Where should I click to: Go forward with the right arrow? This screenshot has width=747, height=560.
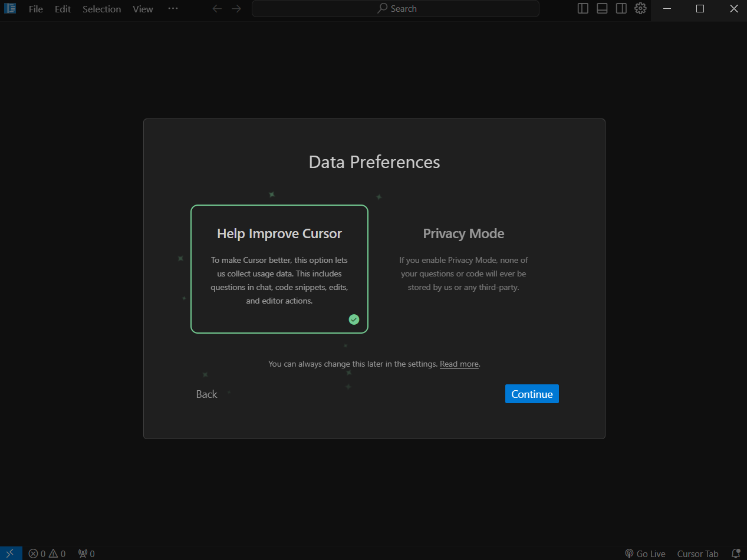point(236,9)
